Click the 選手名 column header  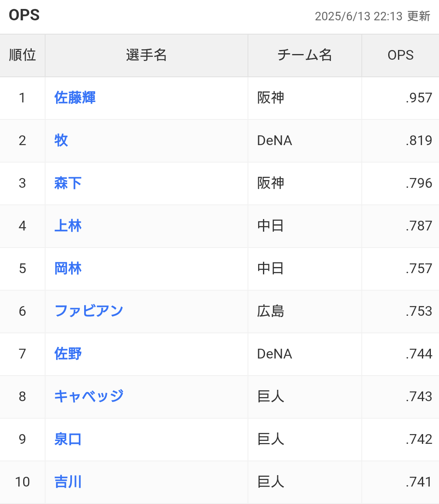146,55
